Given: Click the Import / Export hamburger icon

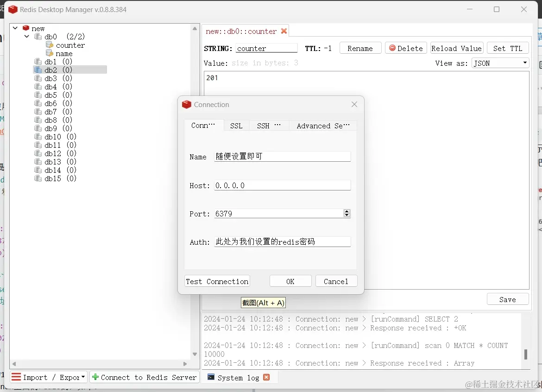Looking at the screenshot, I should tap(15, 377).
